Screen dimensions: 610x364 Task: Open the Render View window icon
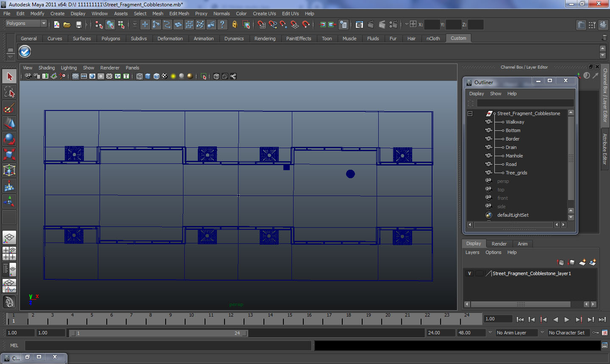click(x=359, y=25)
